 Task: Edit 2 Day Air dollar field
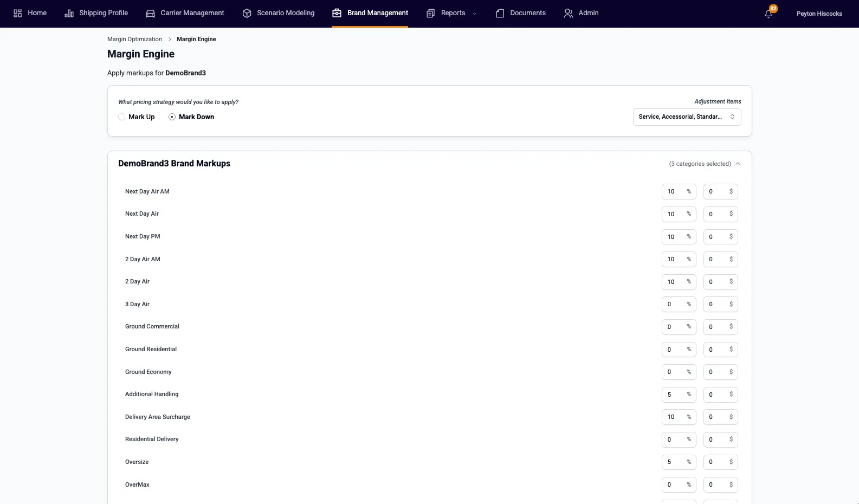pos(720,282)
